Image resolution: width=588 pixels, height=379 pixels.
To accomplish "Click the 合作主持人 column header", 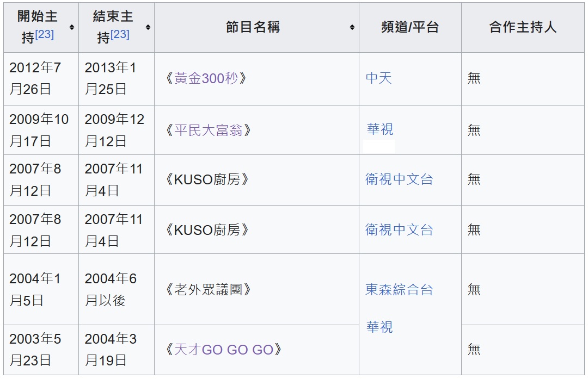I will [x=523, y=27].
